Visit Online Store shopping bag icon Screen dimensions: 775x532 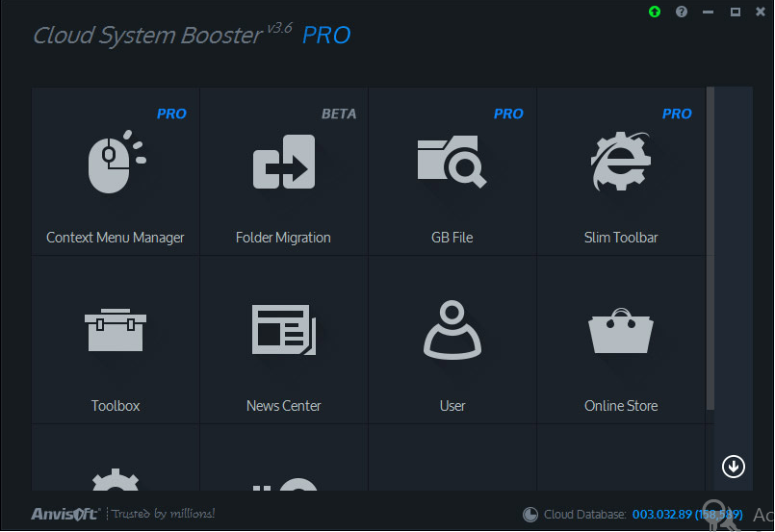[621, 331]
